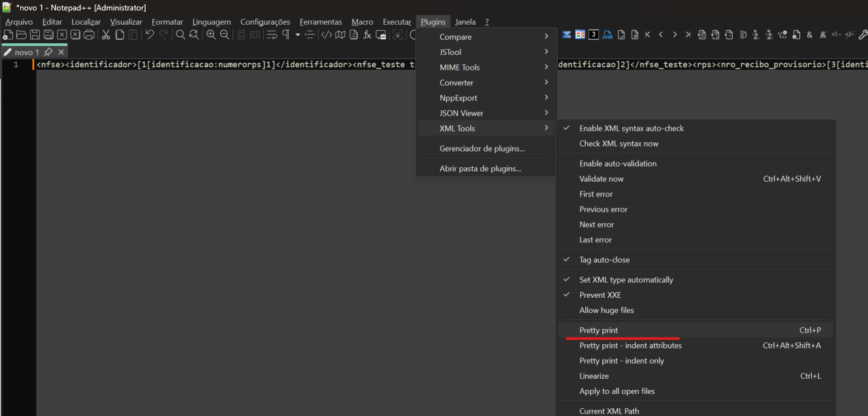Open the Plugins menu
This screenshot has width=868, height=416.
tap(433, 22)
